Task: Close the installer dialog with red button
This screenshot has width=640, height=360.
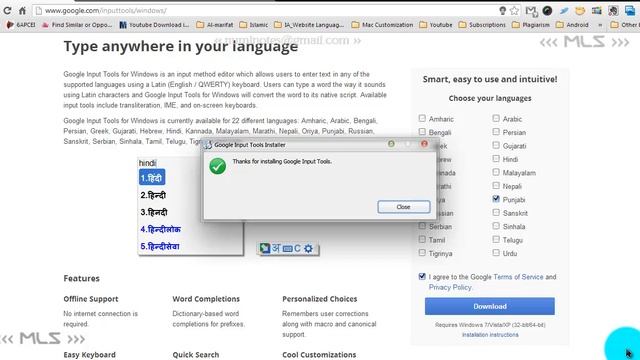Action: 424,144
